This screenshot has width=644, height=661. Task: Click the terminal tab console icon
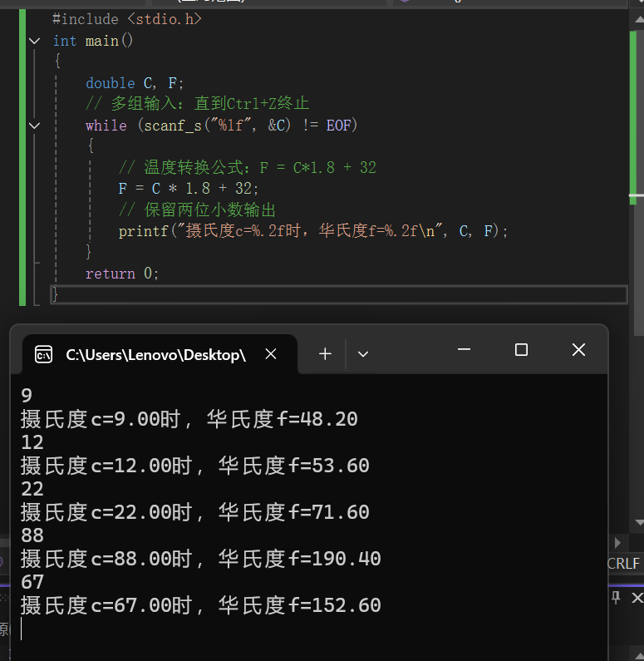click(x=44, y=354)
